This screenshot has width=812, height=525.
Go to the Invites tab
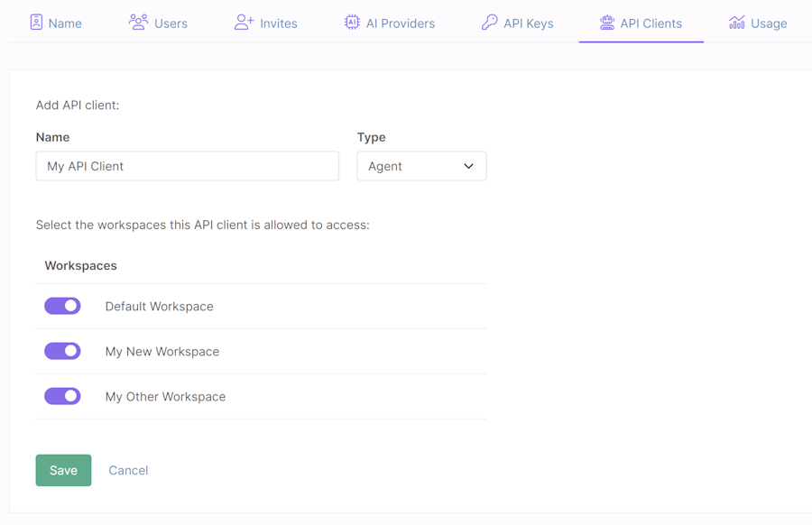pos(265,23)
